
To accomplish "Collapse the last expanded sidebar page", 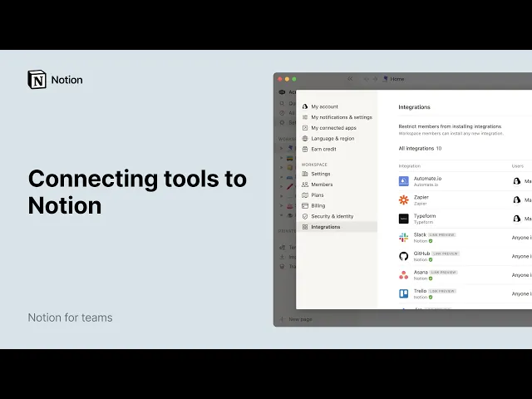I will (281, 215).
